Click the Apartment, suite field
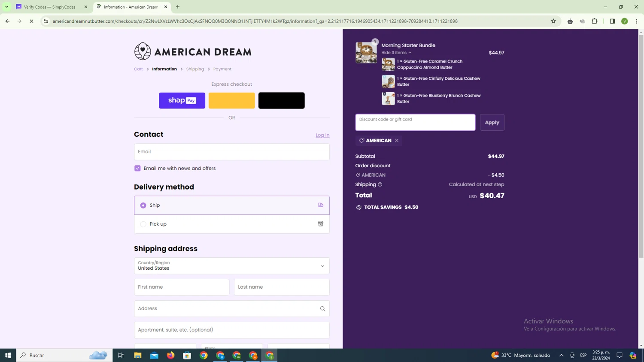The image size is (644, 362). [232, 330]
